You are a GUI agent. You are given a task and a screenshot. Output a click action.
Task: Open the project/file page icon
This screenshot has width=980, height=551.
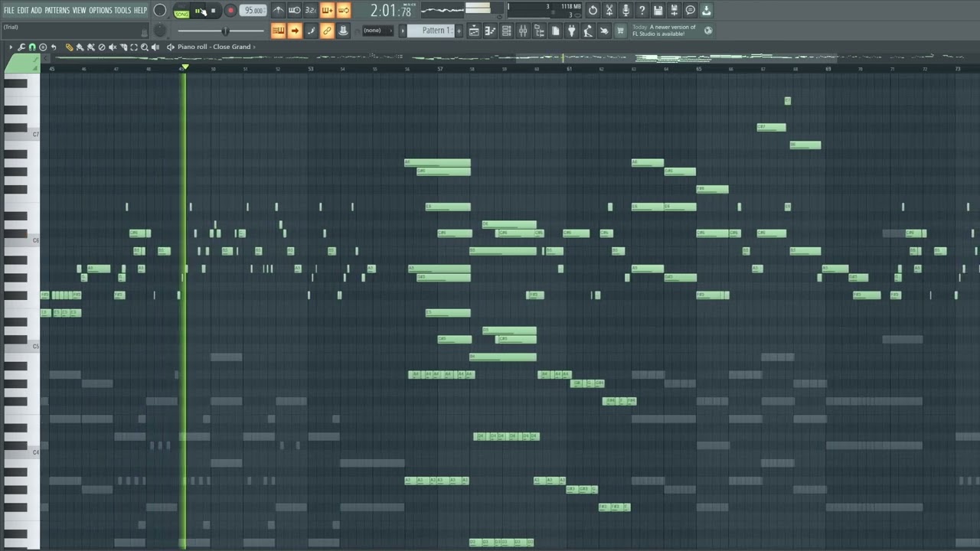click(555, 31)
